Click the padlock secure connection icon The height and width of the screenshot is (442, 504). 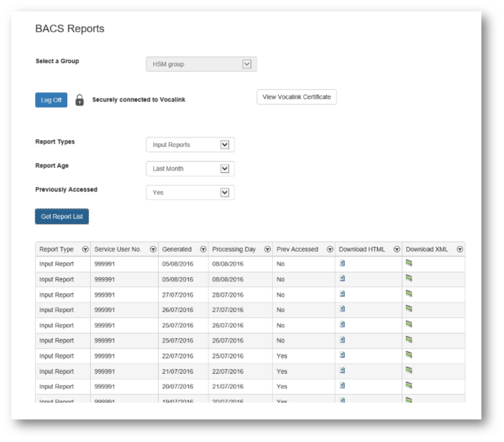click(x=80, y=100)
